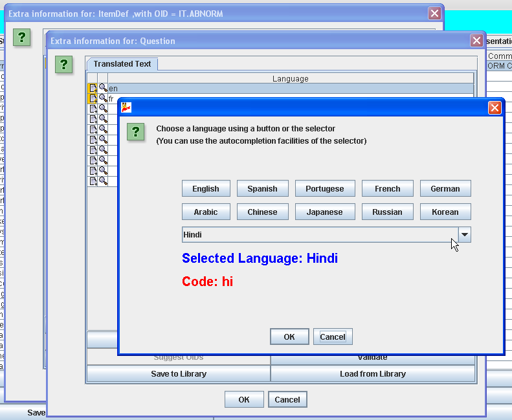Image resolution: width=512 pixels, height=420 pixels.
Task: Choose the Korean language button
Action: tap(445, 212)
